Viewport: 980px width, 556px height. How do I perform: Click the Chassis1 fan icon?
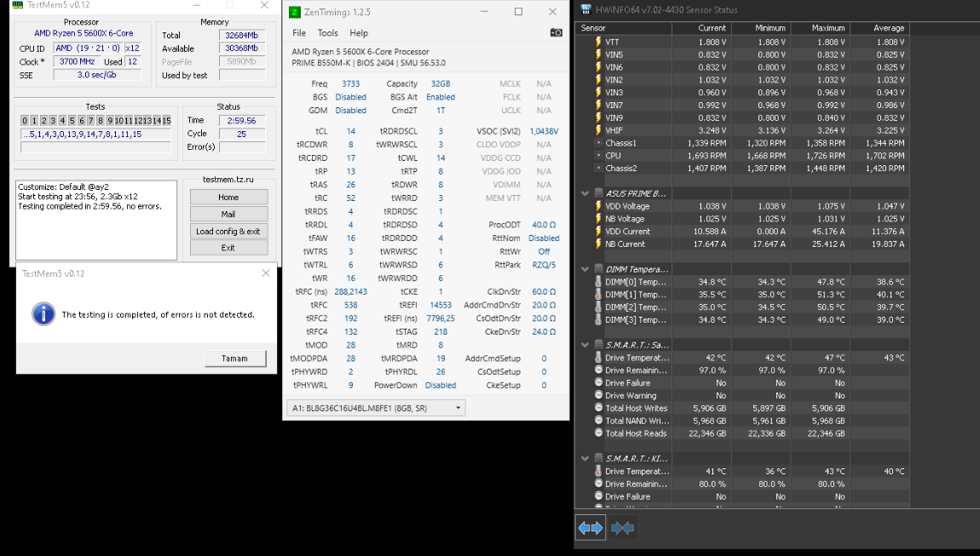(598, 143)
